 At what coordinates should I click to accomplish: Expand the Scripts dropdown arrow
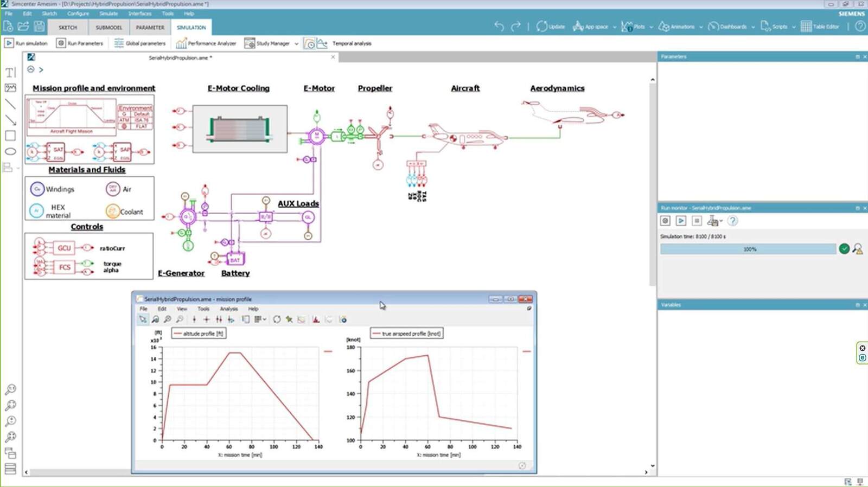[794, 27]
